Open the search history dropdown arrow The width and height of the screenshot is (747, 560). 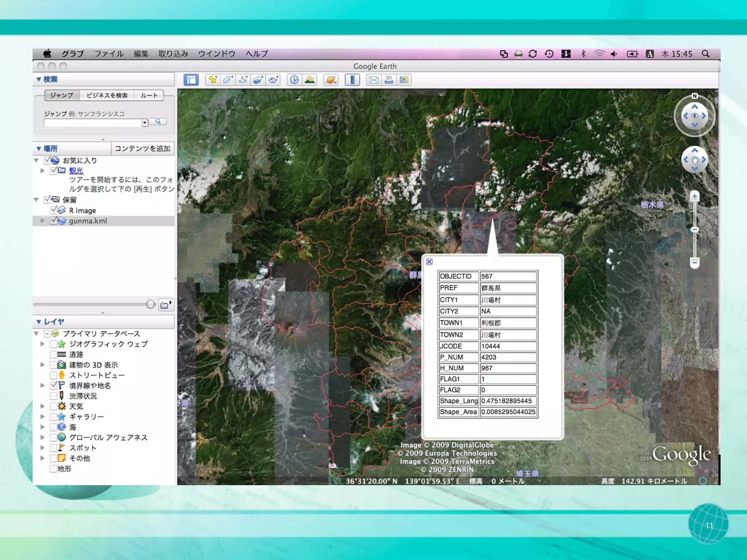coord(145,122)
